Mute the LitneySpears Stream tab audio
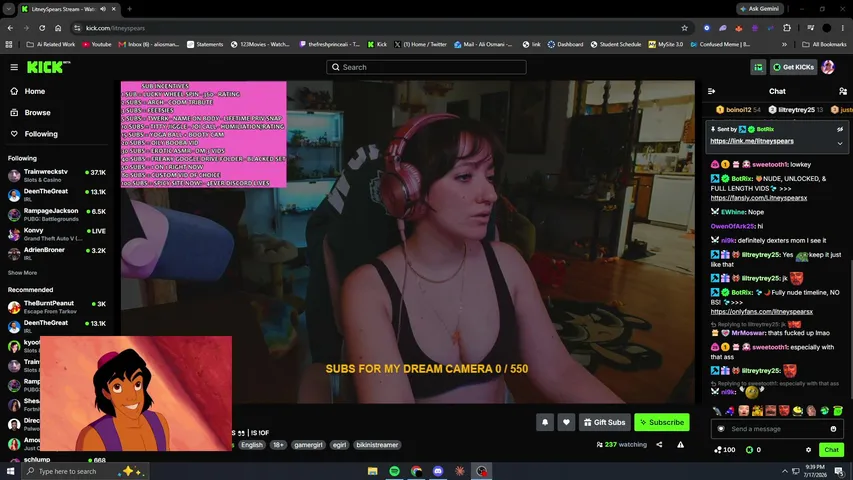Image resolution: width=853 pixels, height=480 pixels. pyautogui.click(x=103, y=9)
